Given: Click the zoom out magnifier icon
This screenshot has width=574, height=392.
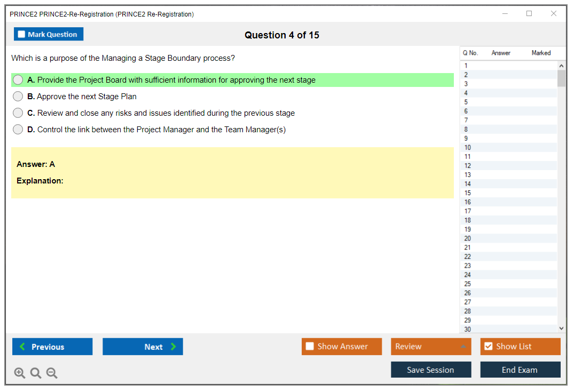Looking at the screenshot, I should coord(52,373).
